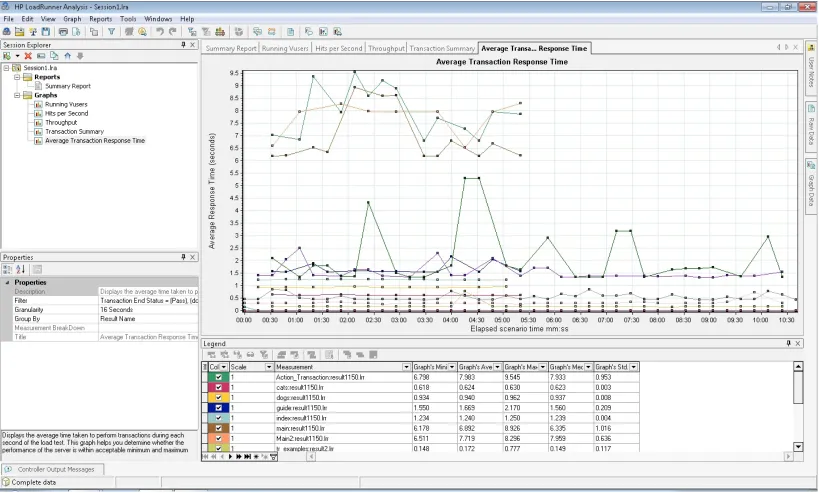Screen dimensions: 819x493
Task: Open the Scale column dropdown in Legend
Action: [267, 367]
